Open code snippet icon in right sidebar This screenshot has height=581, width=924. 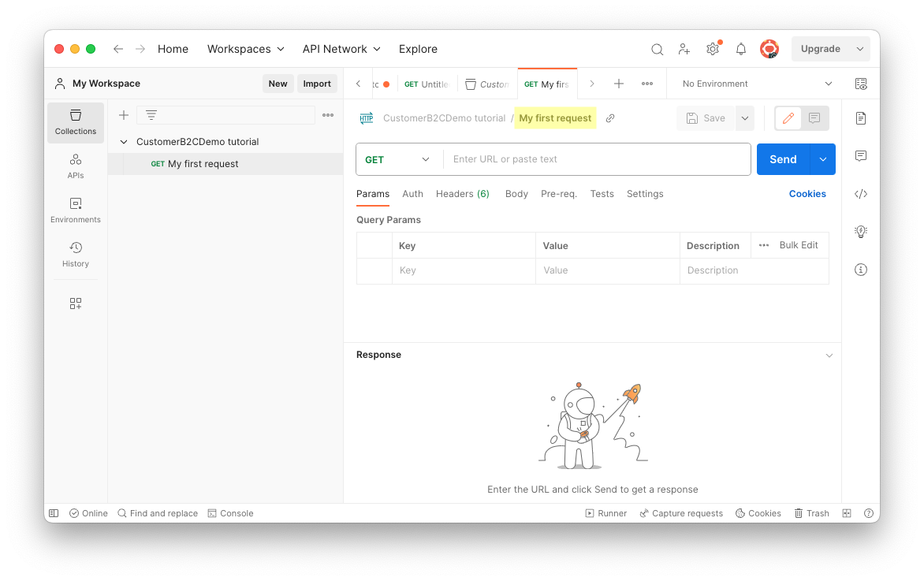point(861,194)
